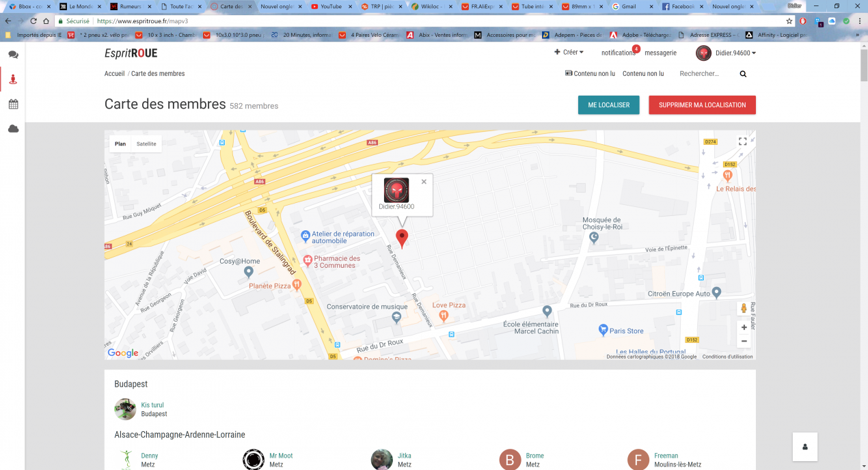Click the Love Pizza restaurant marker
Screen dimensions: 868x470
click(444, 315)
